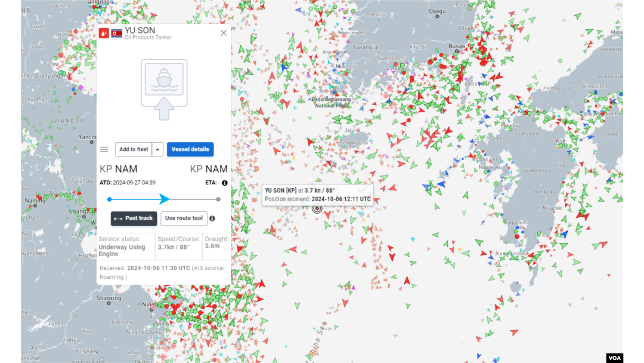Image resolution: width=644 pixels, height=363 pixels.
Task: Click the Oil Products Tanker subtitle
Action: 148,38
